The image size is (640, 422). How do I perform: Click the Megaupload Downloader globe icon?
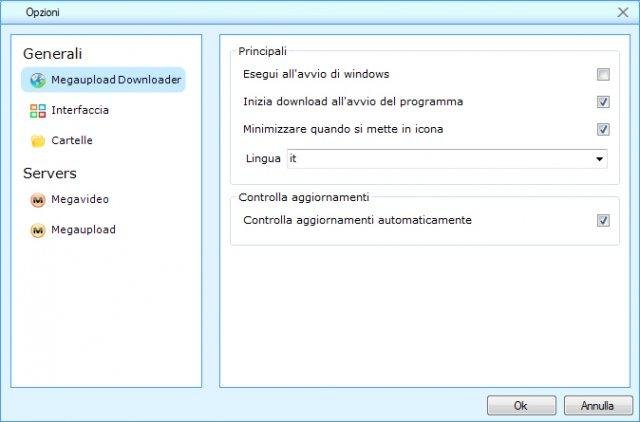[x=38, y=80]
